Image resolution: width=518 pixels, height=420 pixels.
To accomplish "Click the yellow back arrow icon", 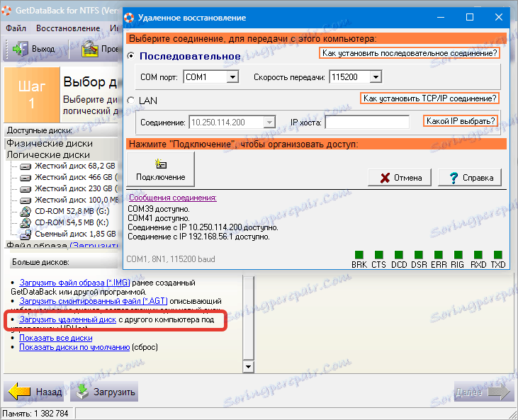I will (19, 392).
